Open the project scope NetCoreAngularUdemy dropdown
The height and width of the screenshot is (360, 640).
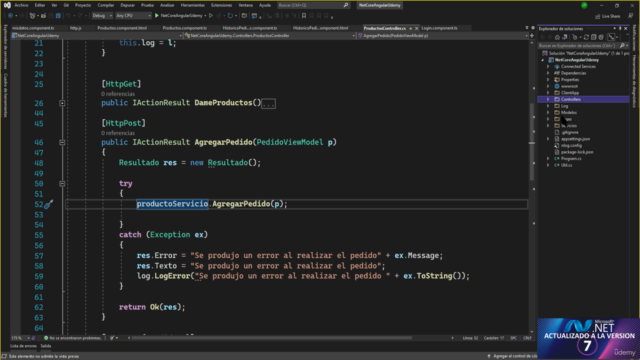[x=97, y=36]
